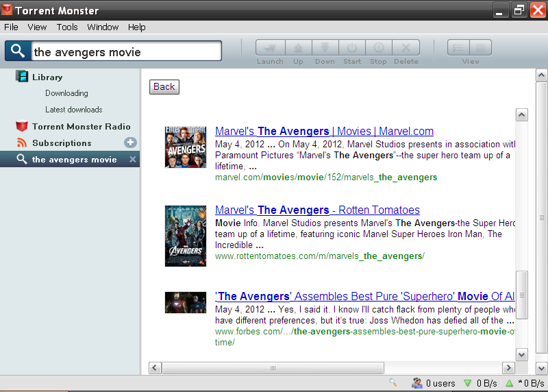The width and height of the screenshot is (548, 392).
Task: Select Library in the sidebar
Action: pos(47,77)
